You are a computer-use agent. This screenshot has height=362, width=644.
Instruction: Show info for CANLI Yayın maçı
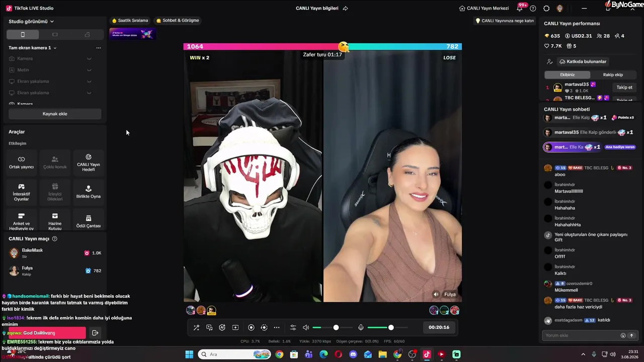(55, 239)
